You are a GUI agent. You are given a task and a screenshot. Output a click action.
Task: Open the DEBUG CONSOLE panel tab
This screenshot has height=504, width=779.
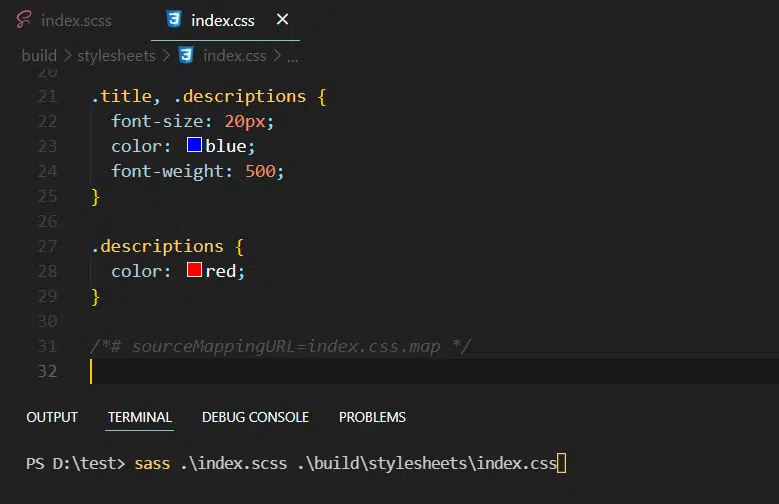(x=255, y=417)
